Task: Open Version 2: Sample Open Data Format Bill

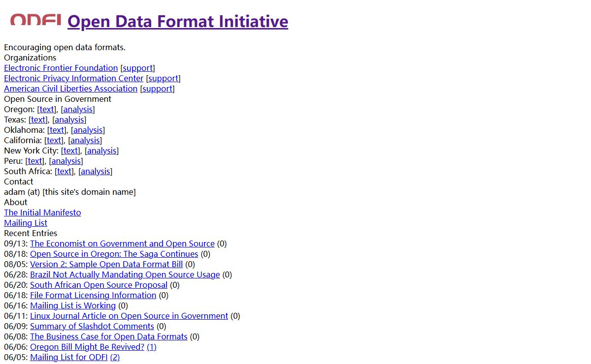Action: coord(106,264)
